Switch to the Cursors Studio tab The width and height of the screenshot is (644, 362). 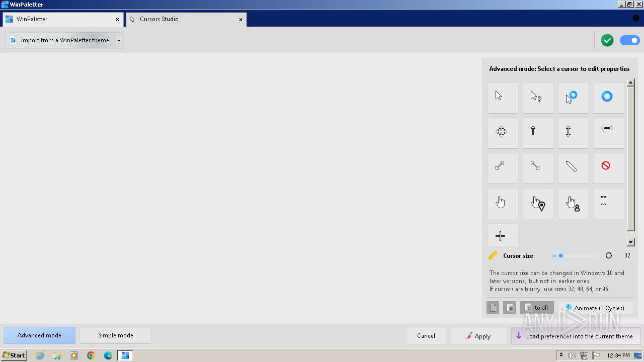pos(186,19)
